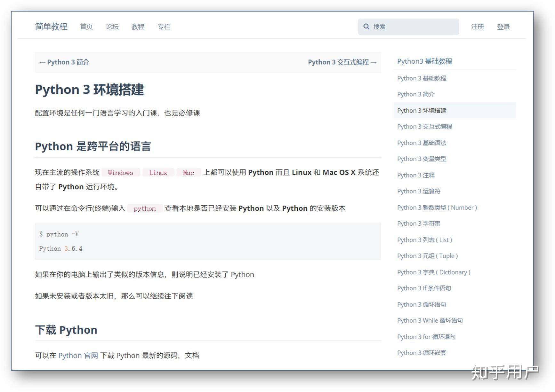This screenshot has height=392, width=555.
Task: Open the 论坛 navigation item
Action: pyautogui.click(x=112, y=27)
